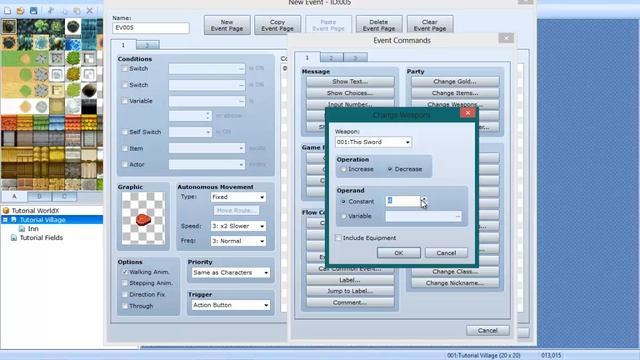The width and height of the screenshot is (640, 360).
Task: Open the Autonomous Movement Type dropdown
Action: pos(238,197)
